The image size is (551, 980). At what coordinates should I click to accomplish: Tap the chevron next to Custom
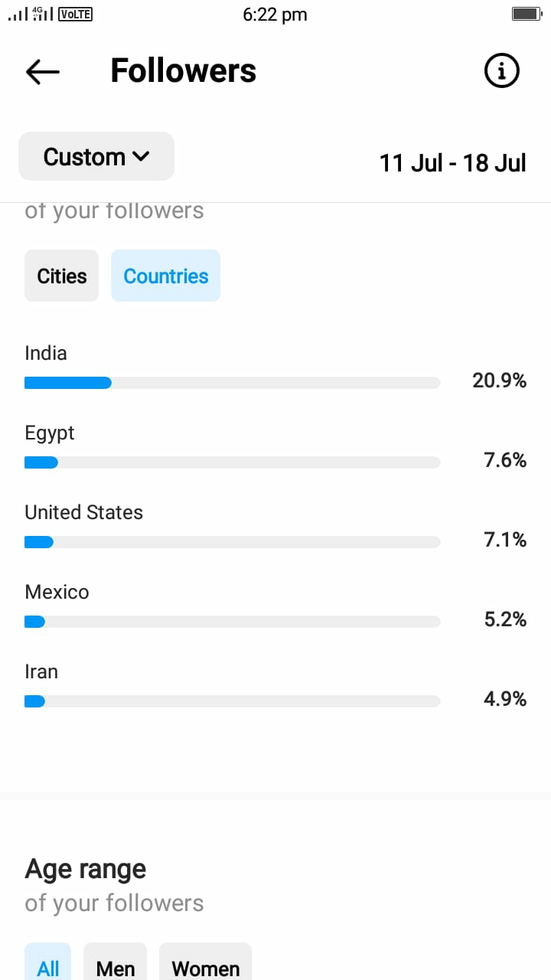(x=141, y=157)
